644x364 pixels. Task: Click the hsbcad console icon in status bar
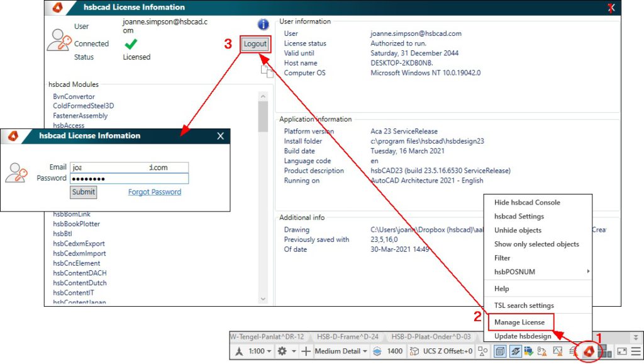pos(589,351)
